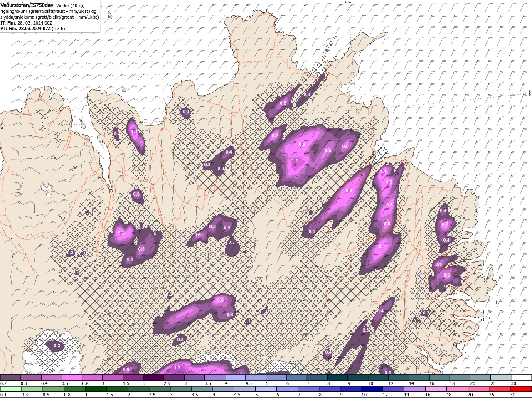Click the '30' label under the rain legend
The width and height of the screenshot is (532, 398).
click(513, 395)
